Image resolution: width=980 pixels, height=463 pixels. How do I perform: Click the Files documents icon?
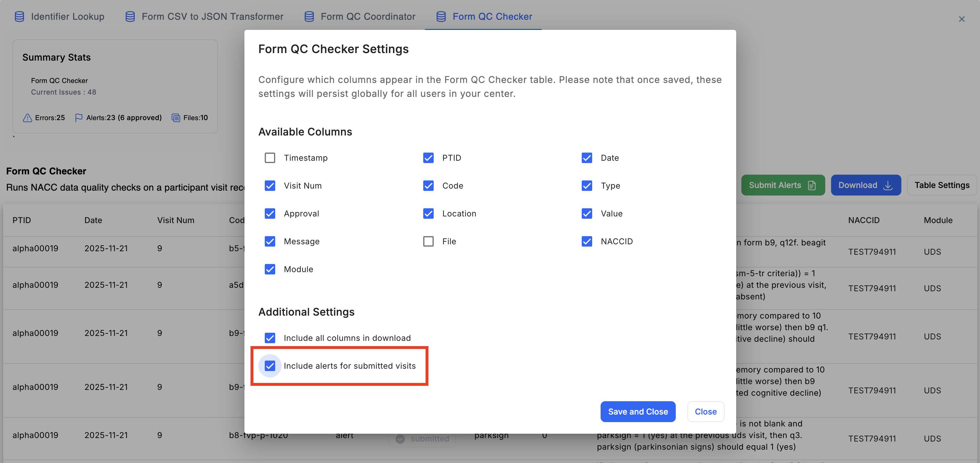(176, 118)
